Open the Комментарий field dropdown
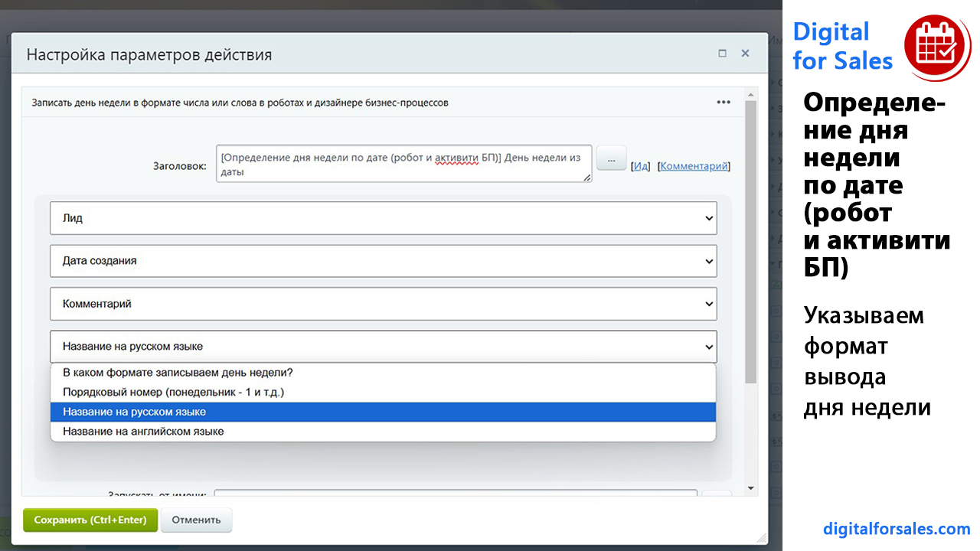980x551 pixels. (x=383, y=304)
